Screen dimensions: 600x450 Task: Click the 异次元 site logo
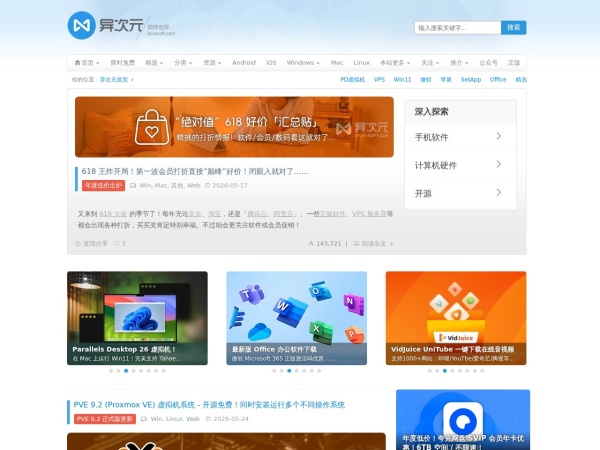click(x=121, y=25)
